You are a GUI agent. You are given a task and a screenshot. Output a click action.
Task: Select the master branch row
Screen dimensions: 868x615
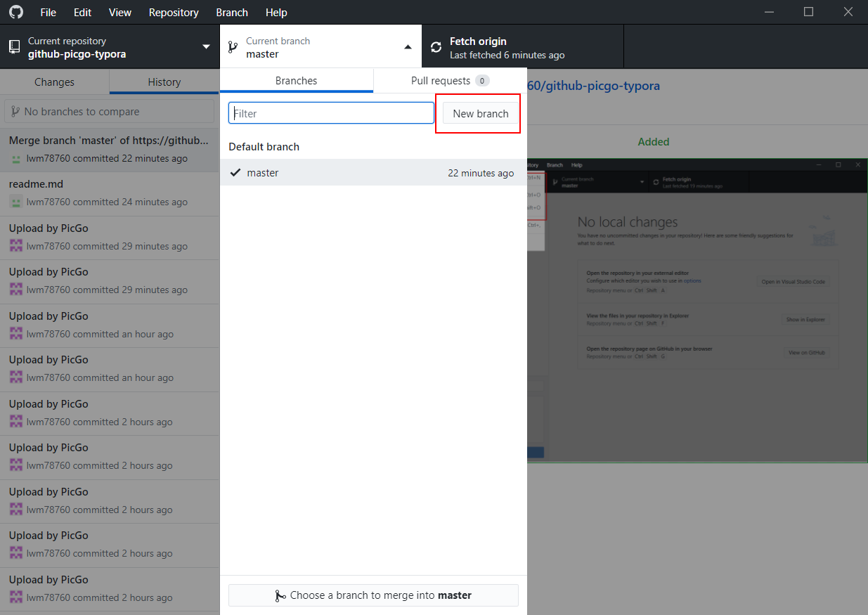tap(373, 173)
